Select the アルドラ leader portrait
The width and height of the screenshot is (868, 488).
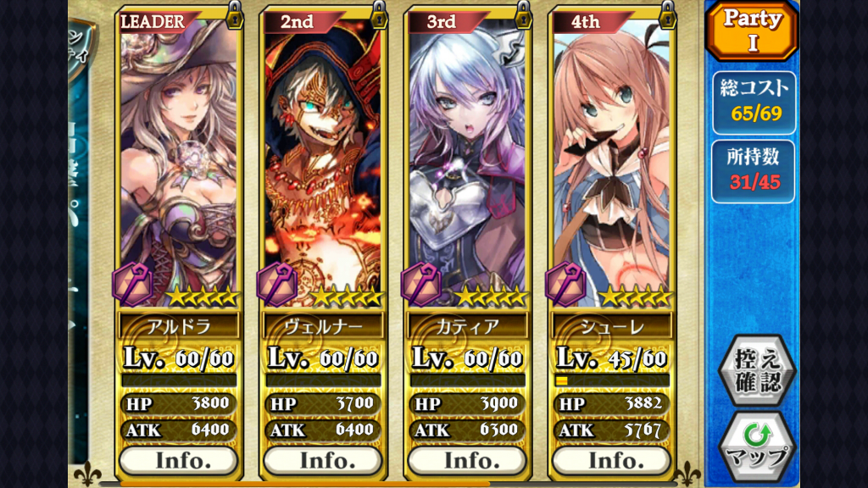pos(179,160)
